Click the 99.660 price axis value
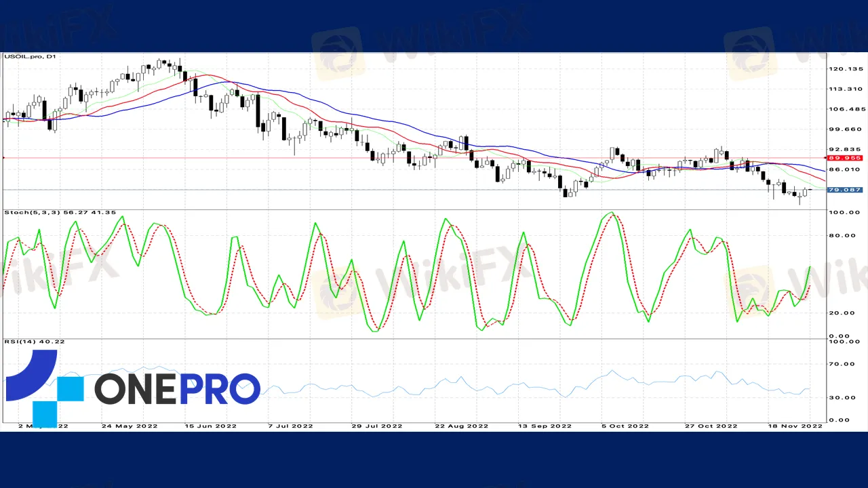The width and height of the screenshot is (868, 488). pos(845,129)
